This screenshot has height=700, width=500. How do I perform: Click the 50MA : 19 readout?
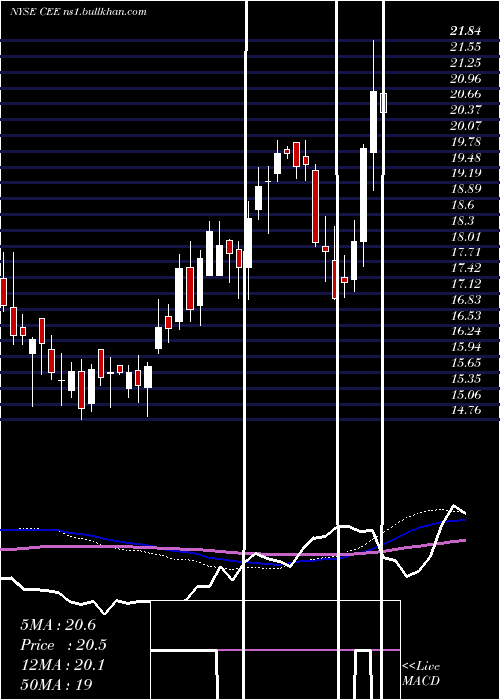[x=57, y=685]
